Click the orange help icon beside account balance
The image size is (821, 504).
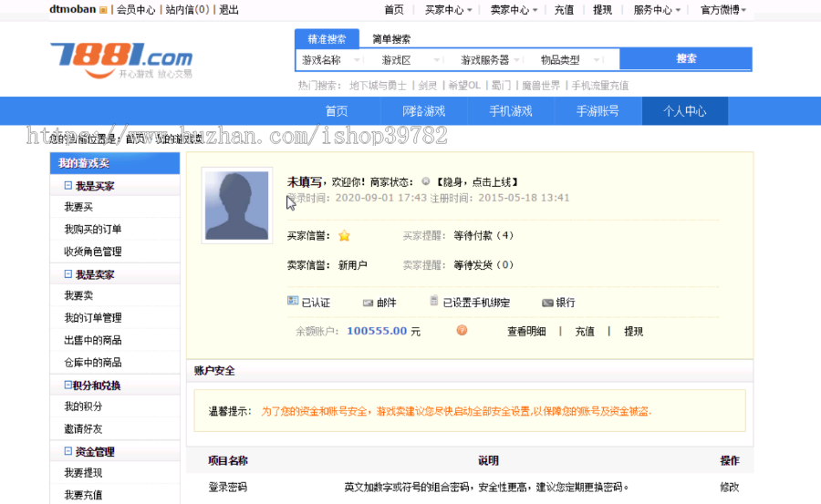(x=462, y=331)
